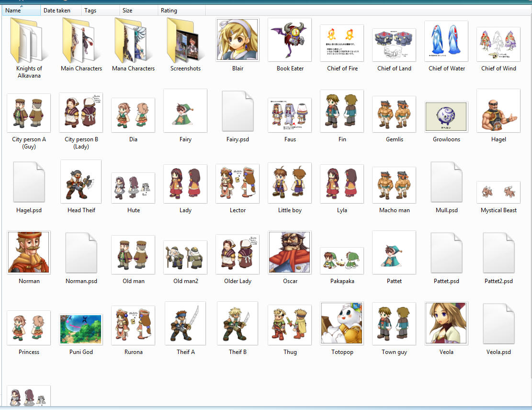Select the Fairy image thumbnail
This screenshot has height=410, width=532.
[x=186, y=111]
